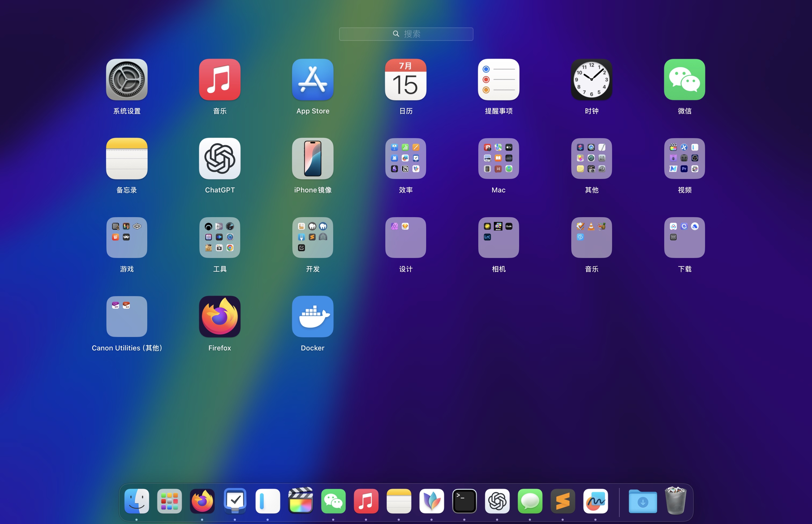The width and height of the screenshot is (812, 524).
Task: Open ChatGPT from Launchpad grid
Action: click(220, 159)
